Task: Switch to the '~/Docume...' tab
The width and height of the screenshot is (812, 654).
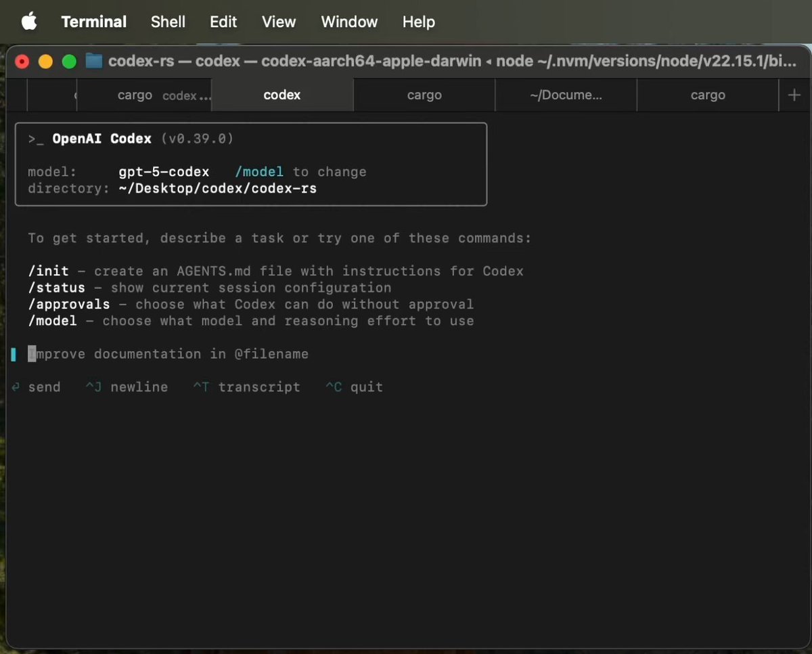Action: pyautogui.click(x=566, y=95)
